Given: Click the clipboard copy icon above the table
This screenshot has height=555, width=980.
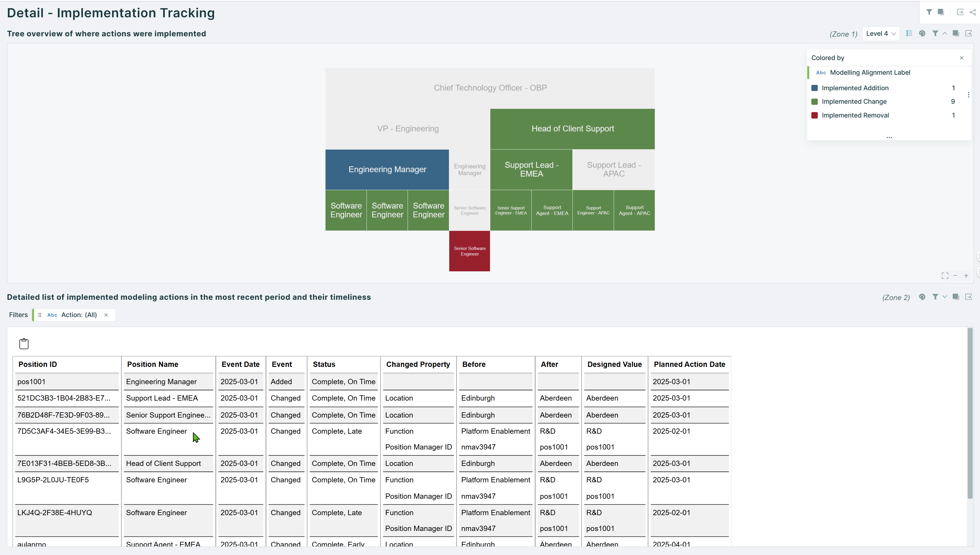Looking at the screenshot, I should pos(24,343).
